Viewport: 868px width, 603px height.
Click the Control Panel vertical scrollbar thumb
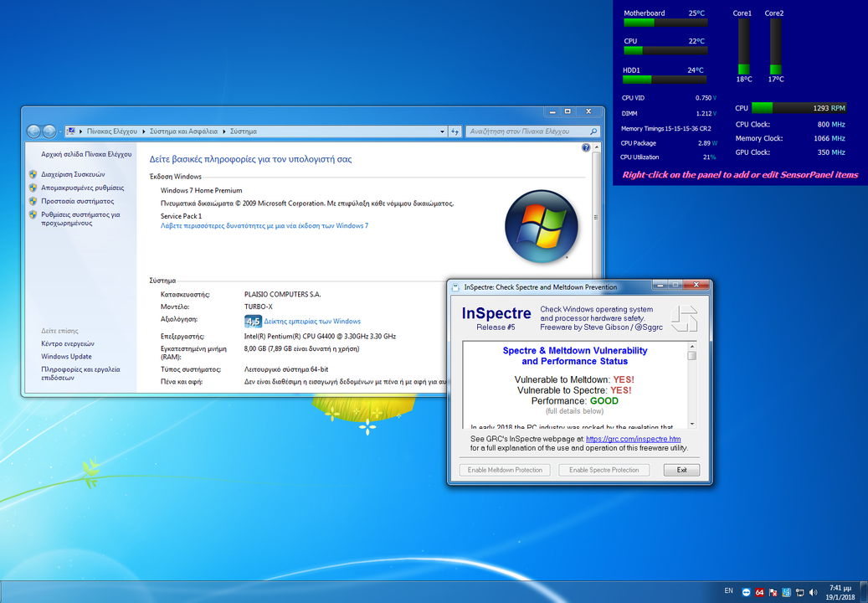tap(596, 218)
